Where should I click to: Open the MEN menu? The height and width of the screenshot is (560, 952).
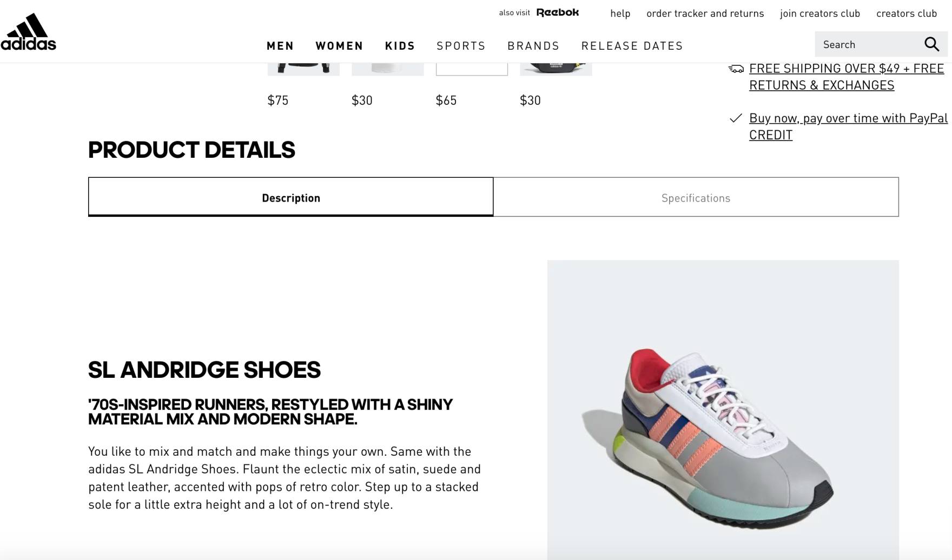coord(280,46)
